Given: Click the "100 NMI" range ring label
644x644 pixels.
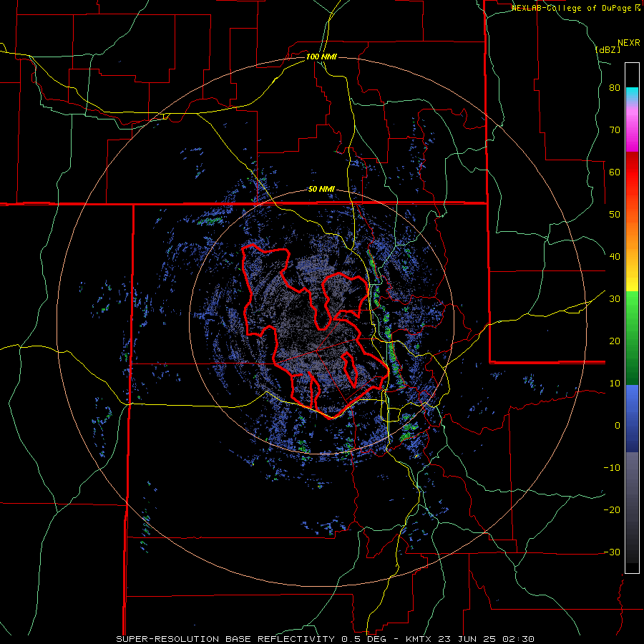Looking at the screenshot, I should [x=321, y=57].
